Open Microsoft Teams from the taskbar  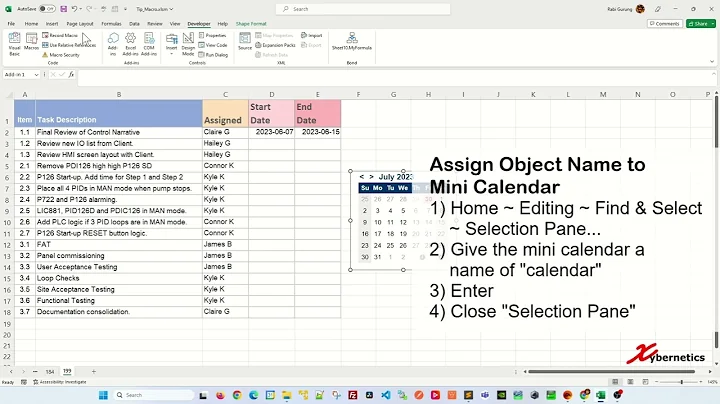(x=485, y=395)
